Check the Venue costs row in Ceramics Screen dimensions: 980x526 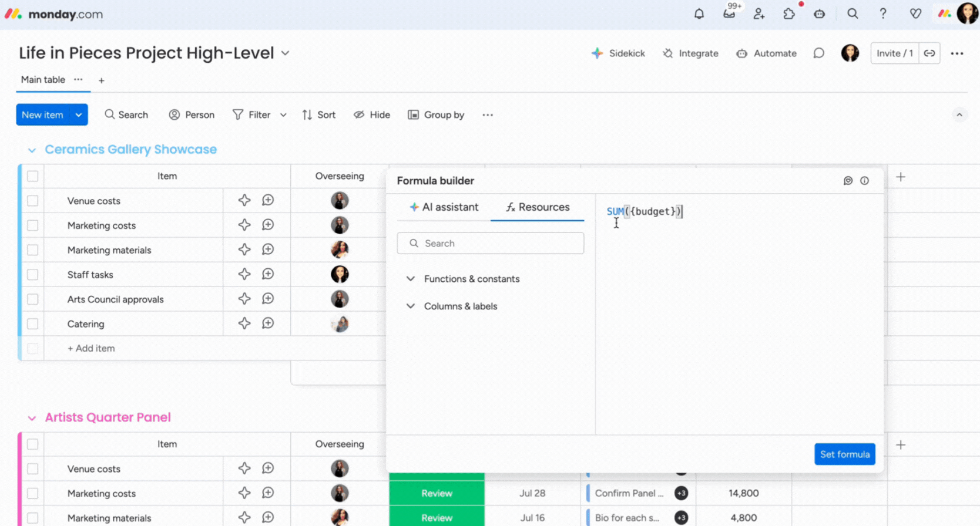pyautogui.click(x=33, y=201)
